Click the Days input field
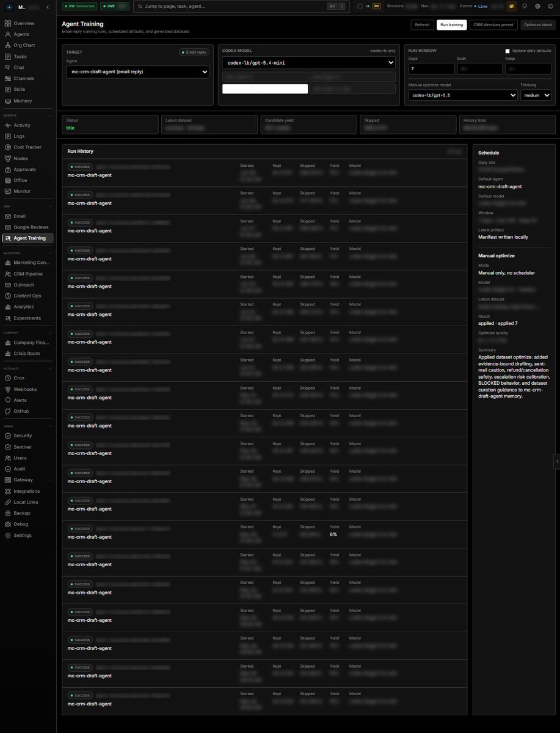 [x=431, y=69]
